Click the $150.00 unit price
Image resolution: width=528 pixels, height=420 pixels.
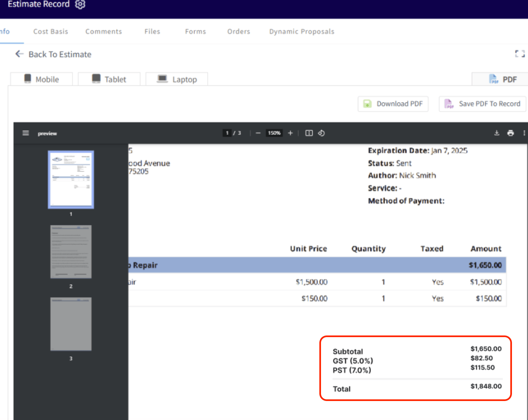click(x=314, y=298)
